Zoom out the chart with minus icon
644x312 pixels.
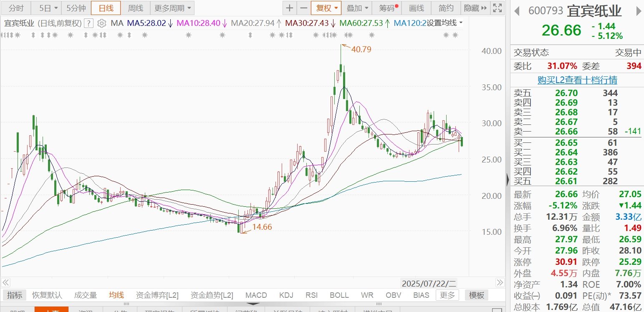[303, 8]
